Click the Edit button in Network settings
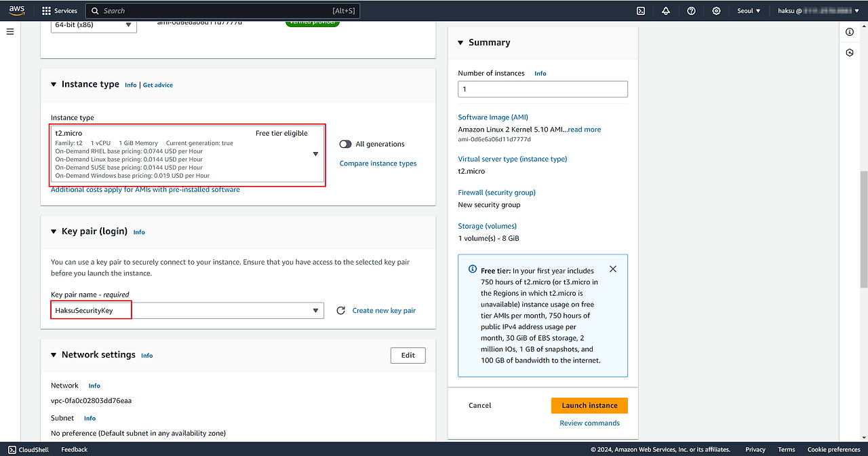 tap(408, 355)
